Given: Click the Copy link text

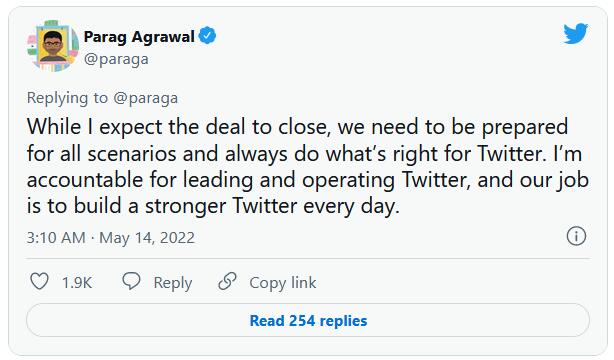Looking at the screenshot, I should 283,283.
